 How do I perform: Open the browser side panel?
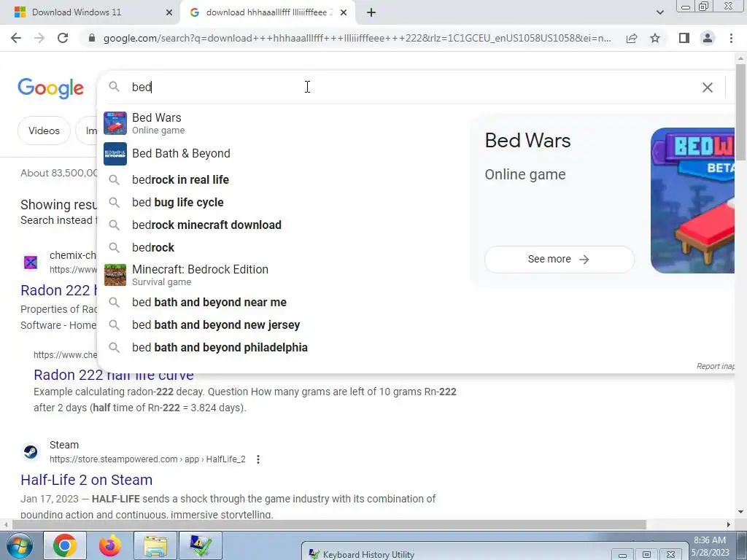click(x=684, y=38)
